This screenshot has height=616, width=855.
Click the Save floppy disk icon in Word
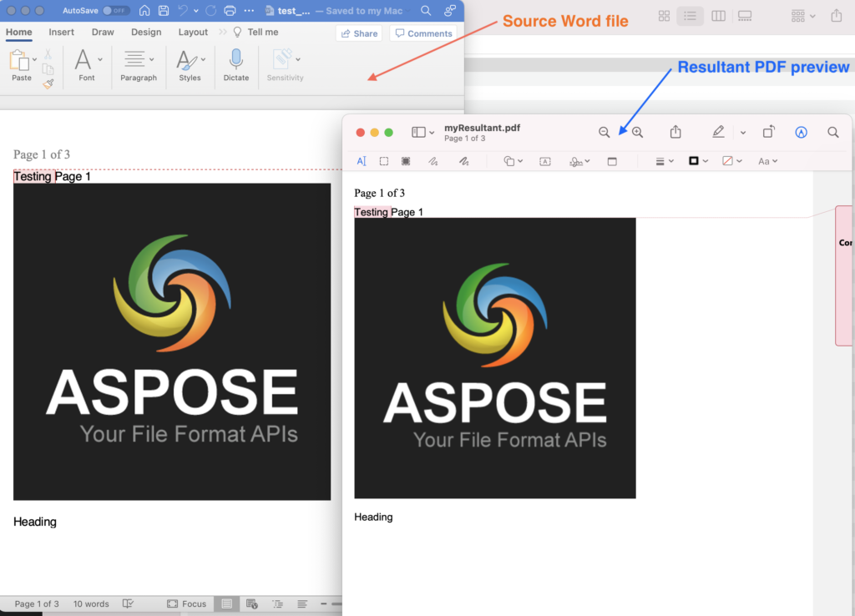(164, 10)
